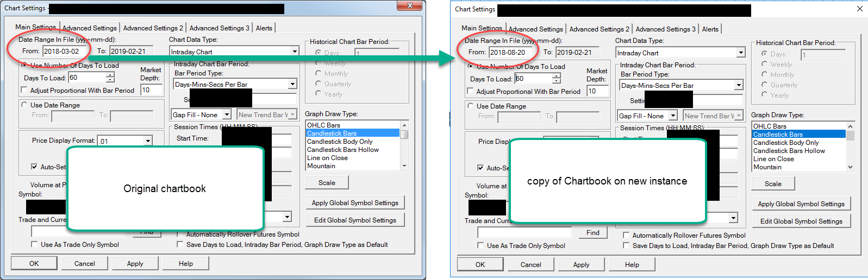Click the Find button in right dialog
Screen dimensions: 868x280
point(592,233)
